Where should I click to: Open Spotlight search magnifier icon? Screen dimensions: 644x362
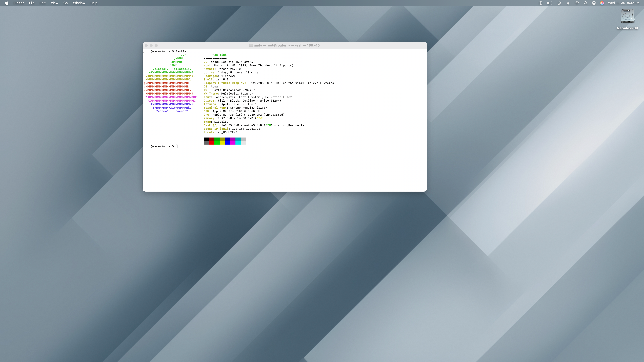click(x=586, y=3)
